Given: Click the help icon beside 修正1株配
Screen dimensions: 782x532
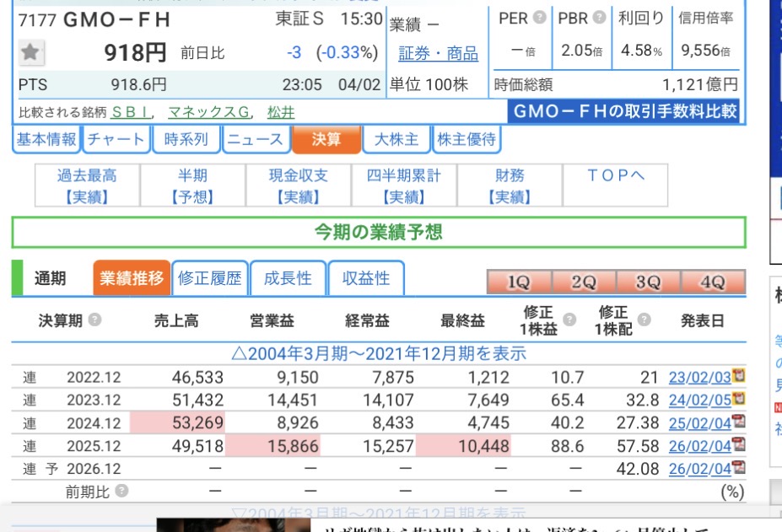Looking at the screenshot, I should tap(644, 320).
